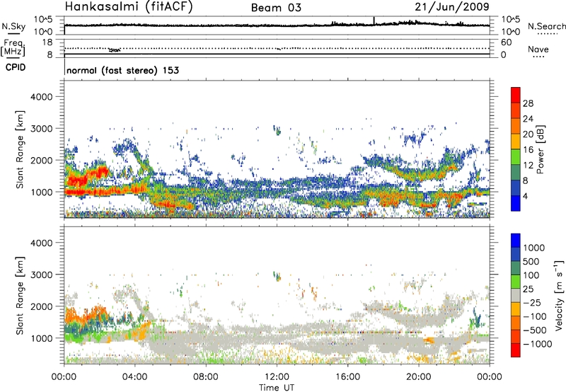Select "normal (fast stereo) 153" mode text

[x=122, y=70]
